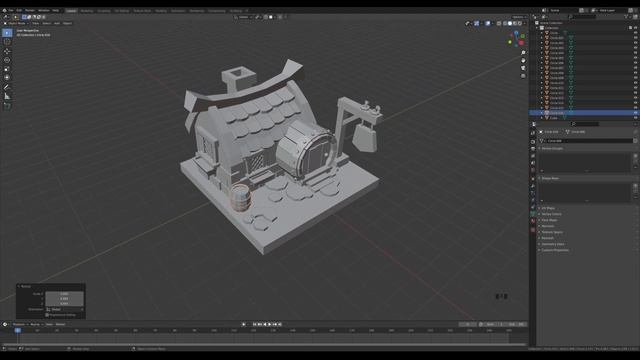Expand the Custom Properties panel
Viewport: 640px width, 360px height.
(555, 250)
